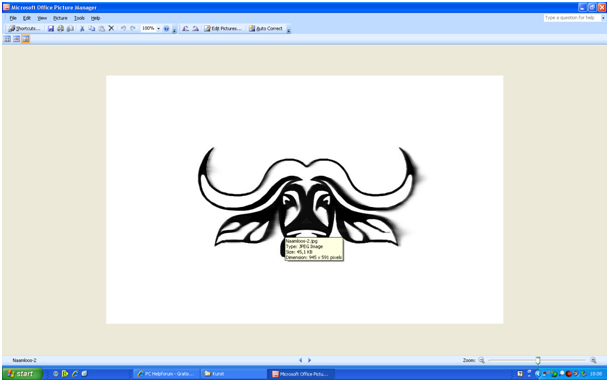Open the Picture menu
This screenshot has width=609, height=382.
coord(60,18)
